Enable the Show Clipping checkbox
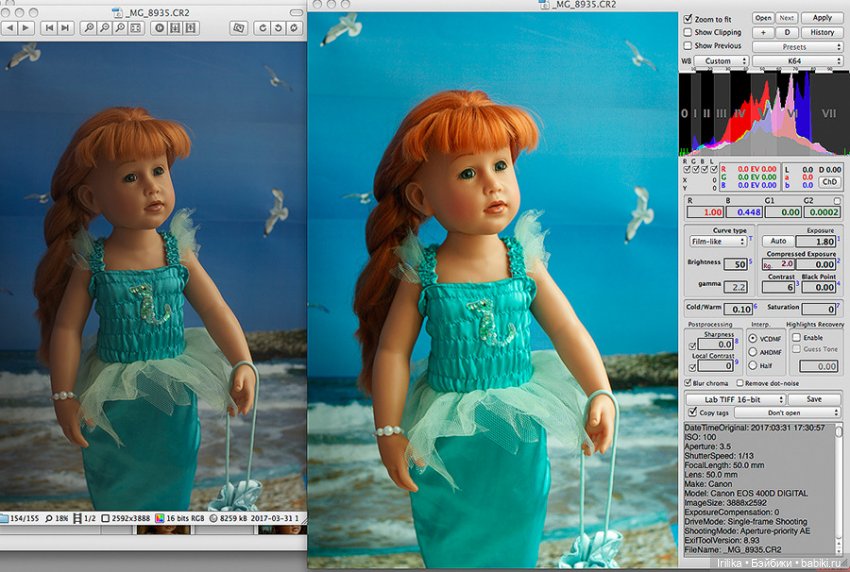 tap(687, 32)
